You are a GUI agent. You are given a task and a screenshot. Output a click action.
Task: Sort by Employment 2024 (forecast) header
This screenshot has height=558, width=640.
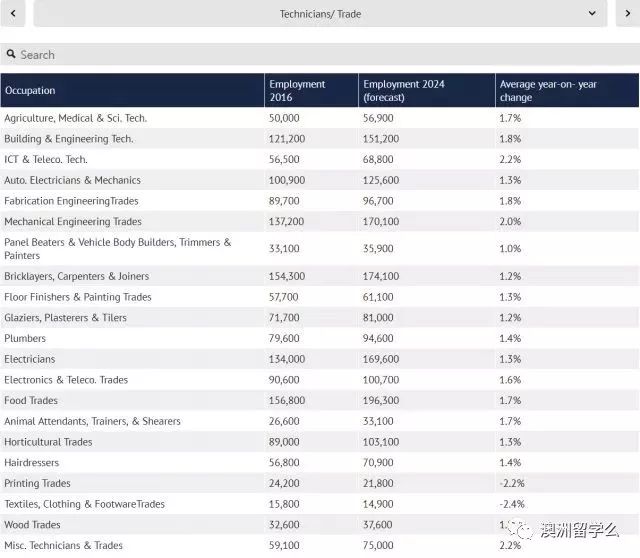pos(425,90)
